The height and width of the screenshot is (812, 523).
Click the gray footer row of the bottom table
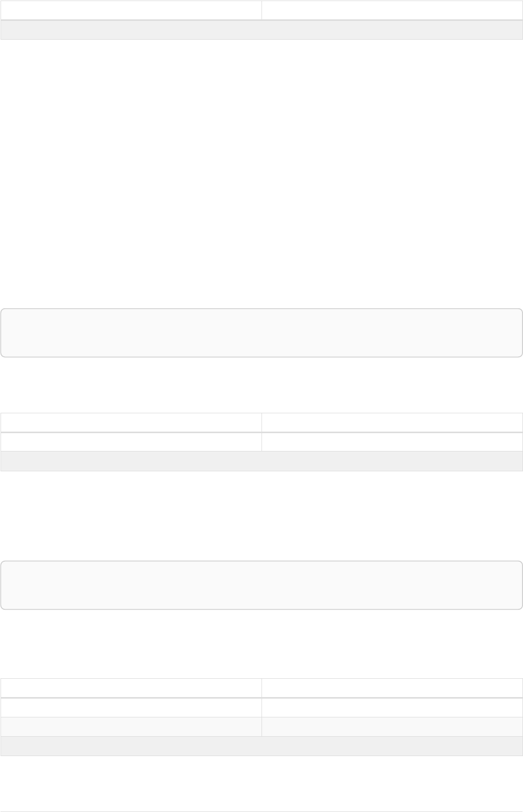[x=261, y=746]
